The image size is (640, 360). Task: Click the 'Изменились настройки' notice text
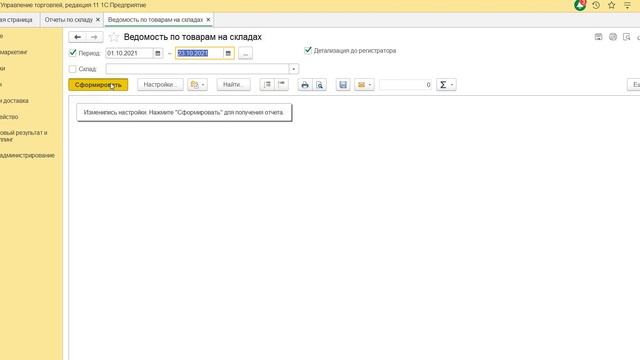(x=184, y=112)
